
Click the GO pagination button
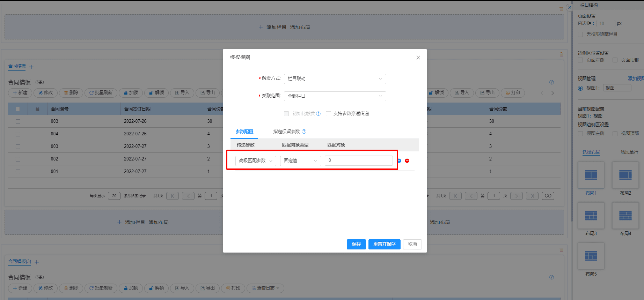548,196
